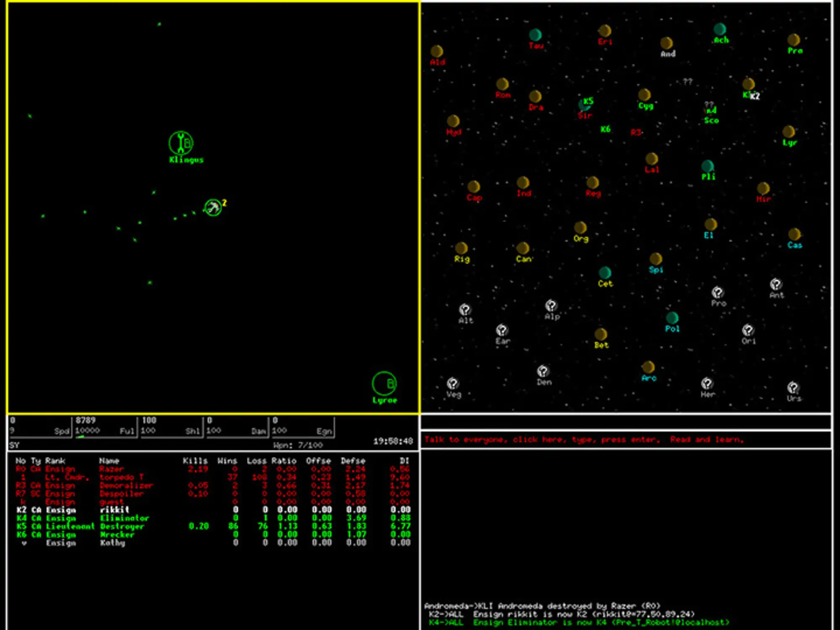
Task: Click the Earth planet on galactic map
Action: pyautogui.click(x=502, y=330)
